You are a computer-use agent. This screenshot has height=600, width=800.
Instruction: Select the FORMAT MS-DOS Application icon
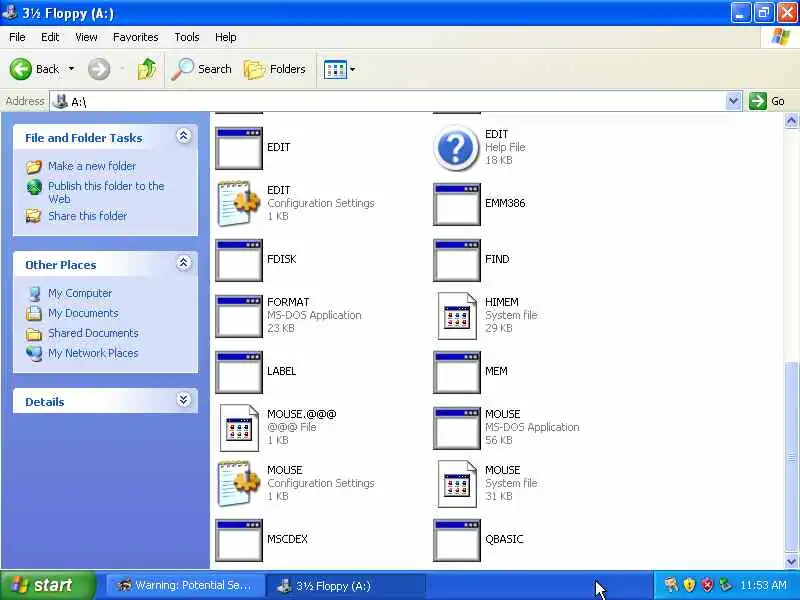click(x=239, y=316)
